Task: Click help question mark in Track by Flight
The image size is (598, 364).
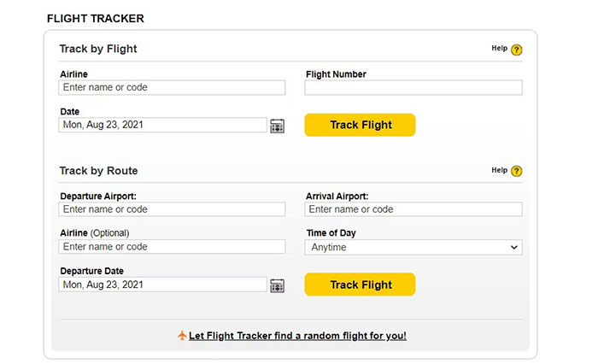Action: tap(516, 50)
